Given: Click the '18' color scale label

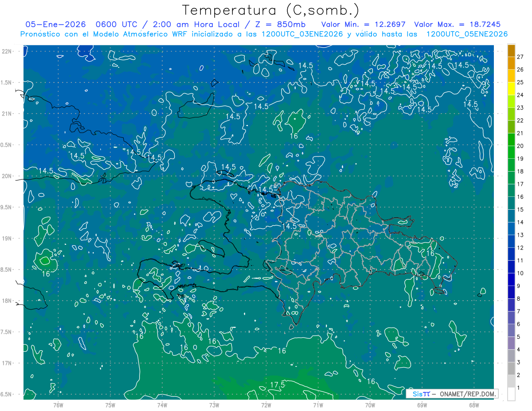Looking at the screenshot, I should 520,172.
